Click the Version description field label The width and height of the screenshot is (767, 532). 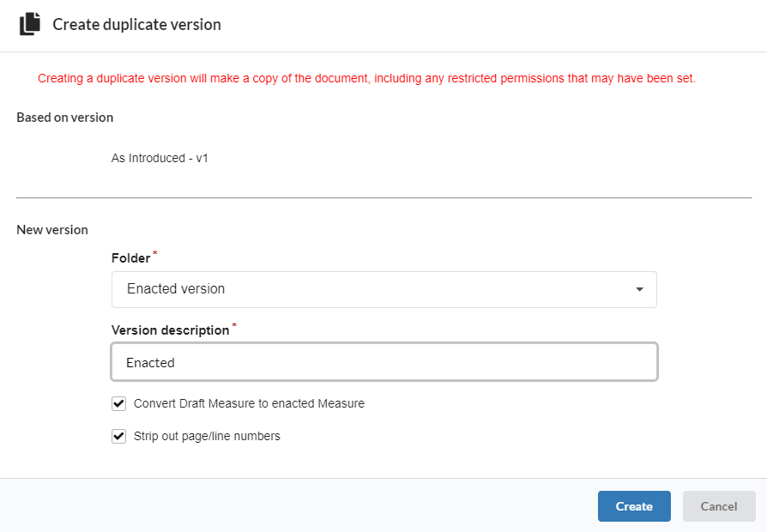click(x=170, y=330)
